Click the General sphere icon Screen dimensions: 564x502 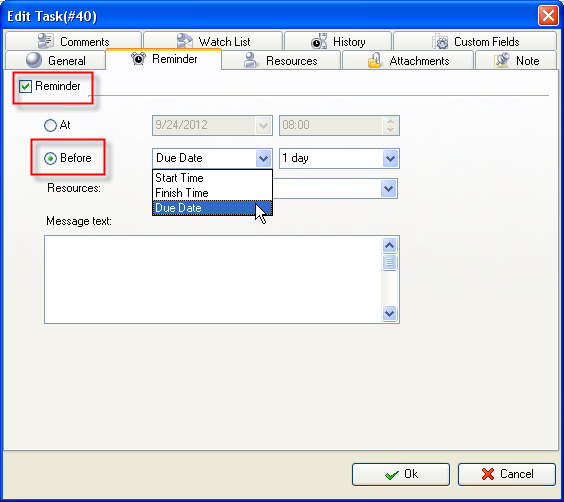point(34,60)
